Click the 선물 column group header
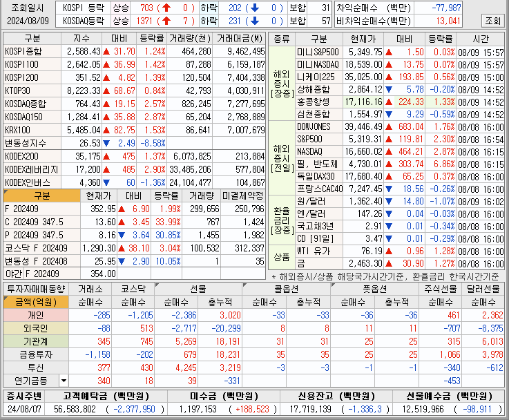The width and height of the screenshot is (509, 420). coord(198,289)
